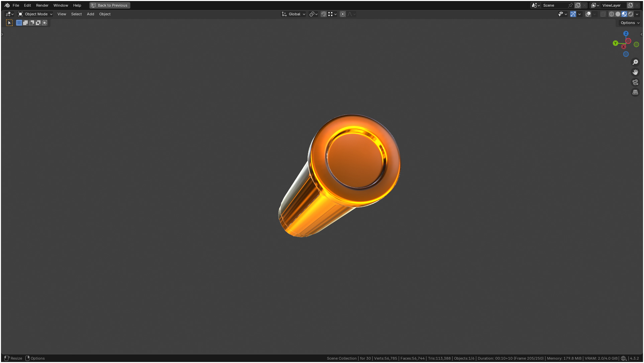Open the Object Mode dropdown
Screen dimensions: 644x363
35,14
